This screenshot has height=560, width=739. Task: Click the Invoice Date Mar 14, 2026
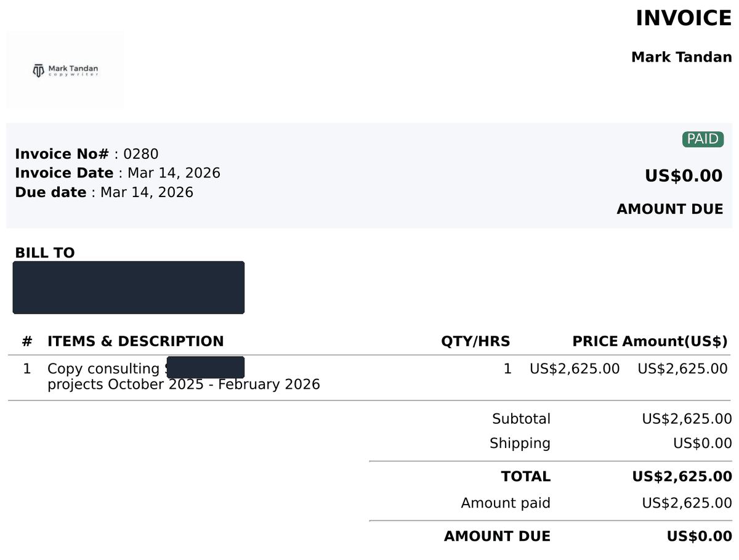click(174, 173)
